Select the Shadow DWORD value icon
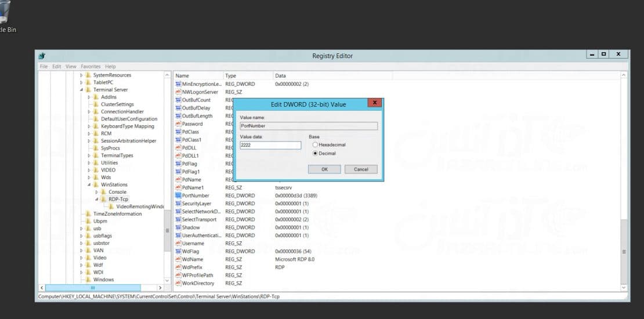 click(178, 227)
